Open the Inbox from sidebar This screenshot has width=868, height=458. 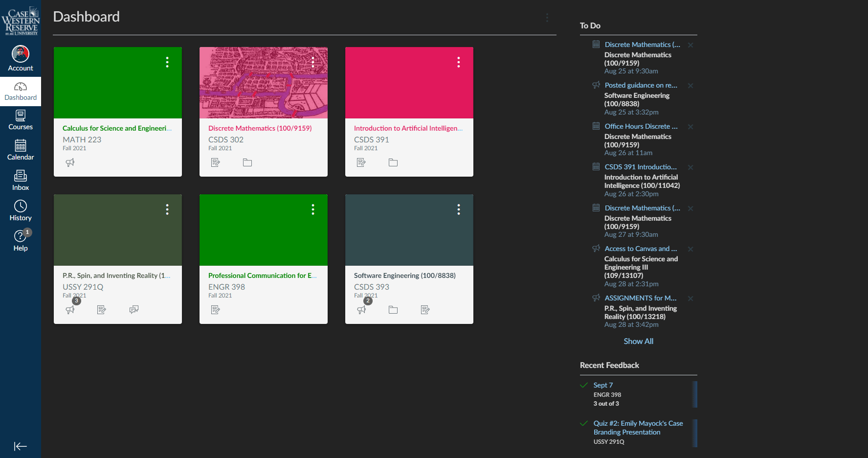click(x=21, y=180)
